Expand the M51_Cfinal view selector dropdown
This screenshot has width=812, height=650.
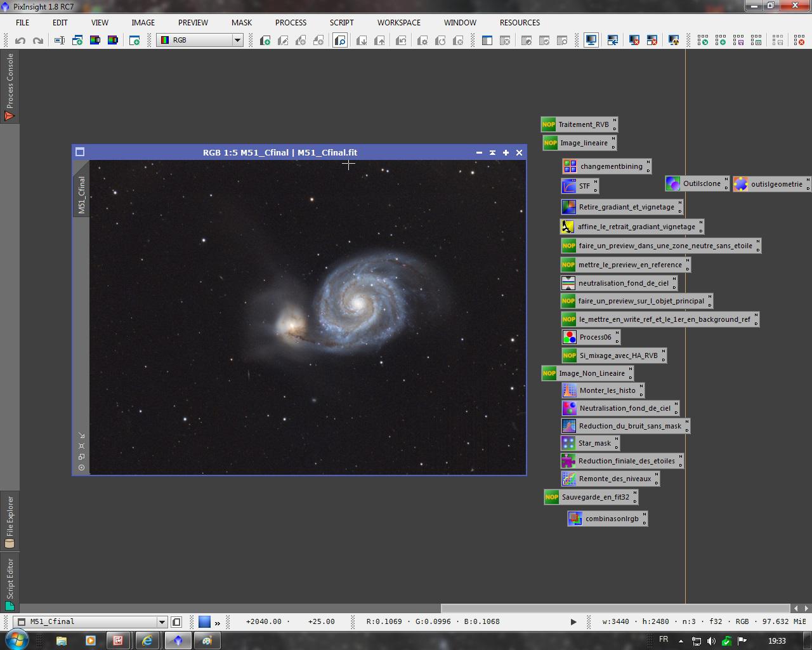point(162,622)
